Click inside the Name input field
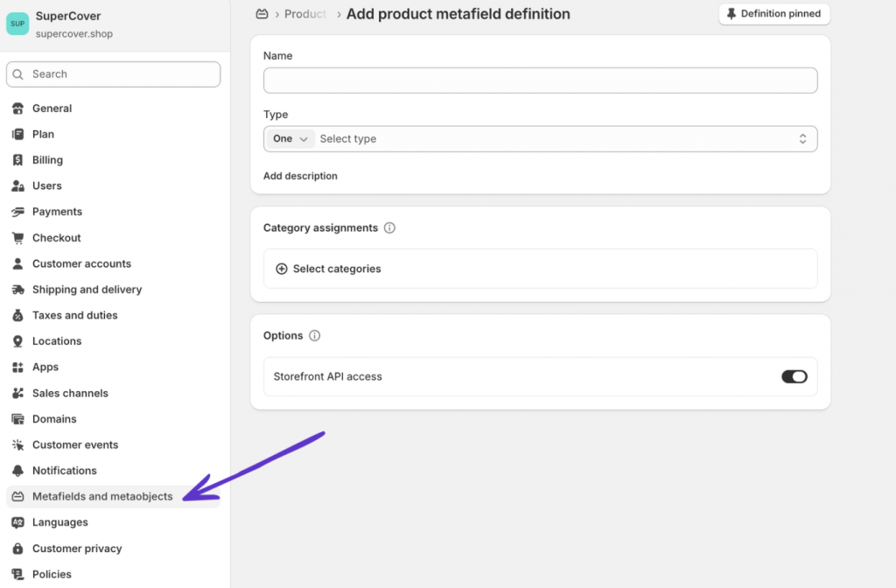This screenshot has width=896, height=588. click(x=540, y=80)
